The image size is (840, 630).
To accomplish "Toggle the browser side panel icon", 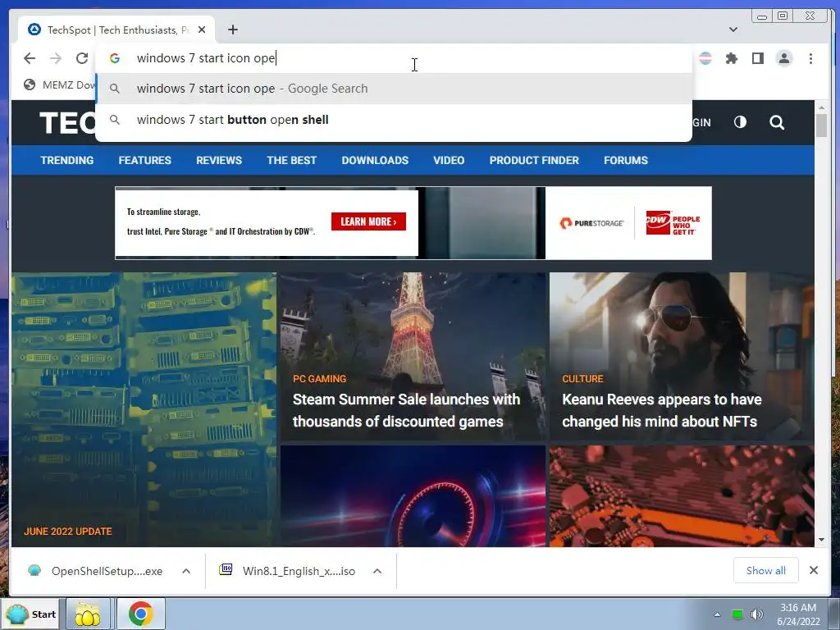I will click(757, 58).
